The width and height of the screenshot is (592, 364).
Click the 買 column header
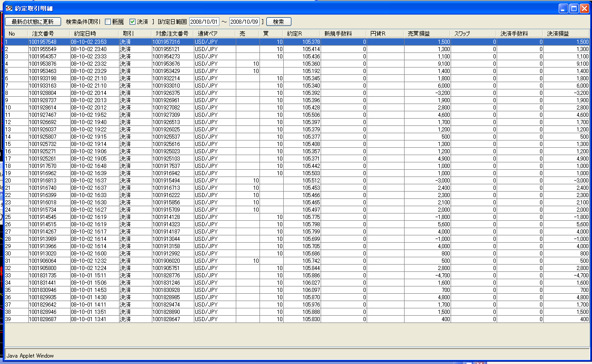pyautogui.click(x=272, y=34)
